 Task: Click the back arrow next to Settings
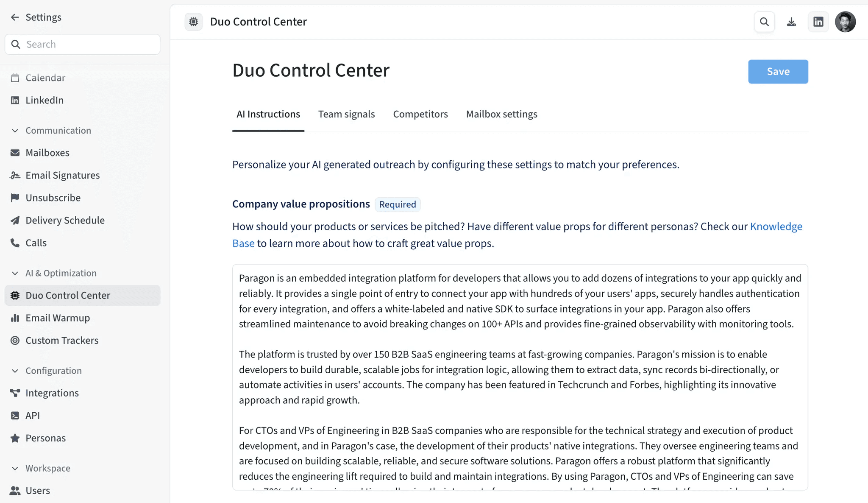(x=15, y=17)
